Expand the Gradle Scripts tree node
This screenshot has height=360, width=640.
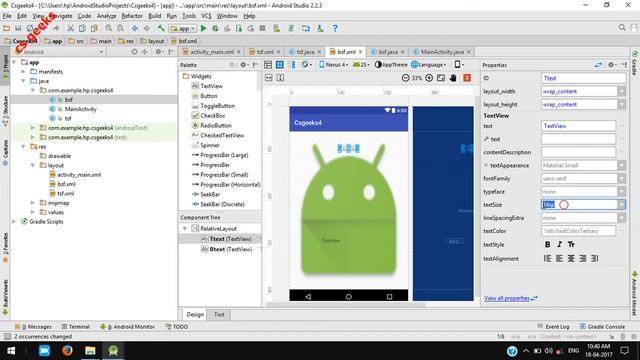tap(14, 222)
